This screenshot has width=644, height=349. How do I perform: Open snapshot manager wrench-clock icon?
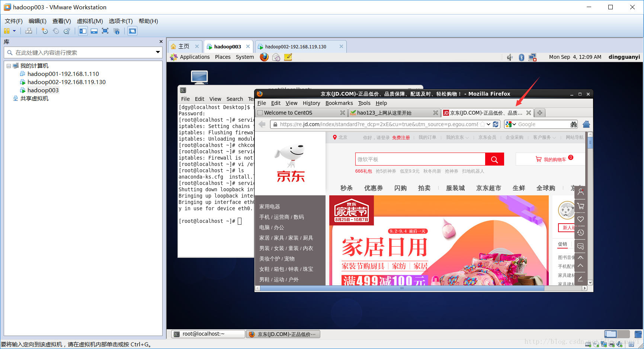click(x=67, y=31)
